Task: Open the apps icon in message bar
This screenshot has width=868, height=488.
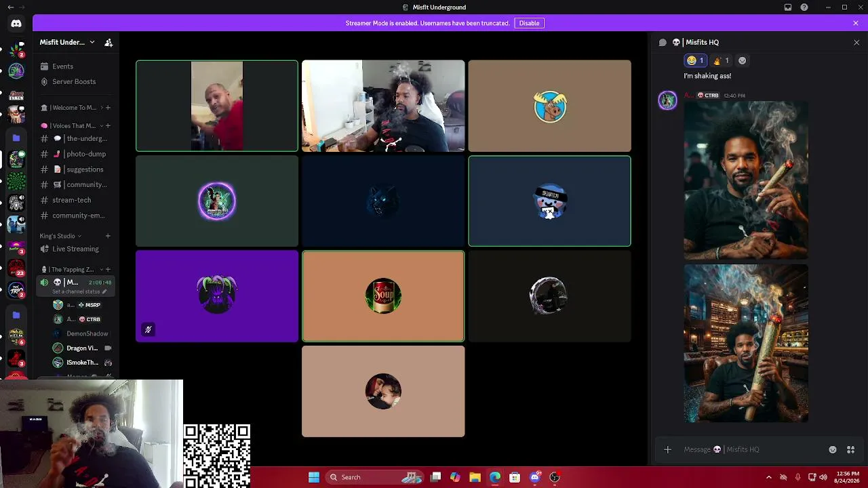Action: coord(850,449)
